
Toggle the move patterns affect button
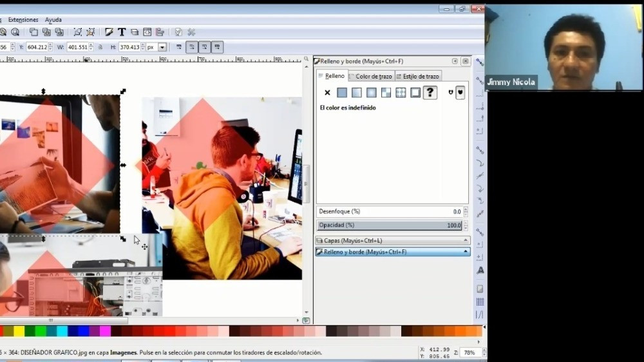[218, 47]
